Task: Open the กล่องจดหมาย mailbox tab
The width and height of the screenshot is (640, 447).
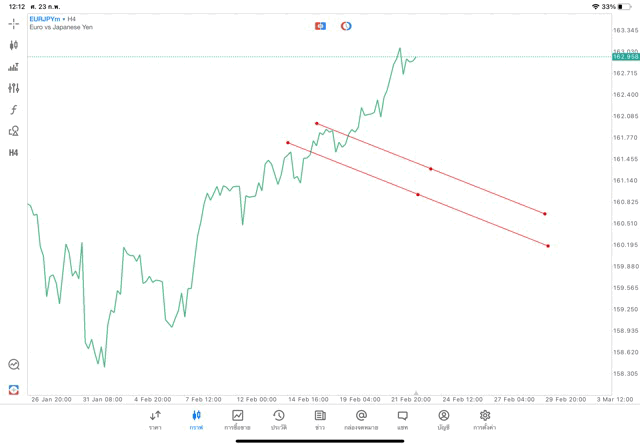Action: [361, 420]
